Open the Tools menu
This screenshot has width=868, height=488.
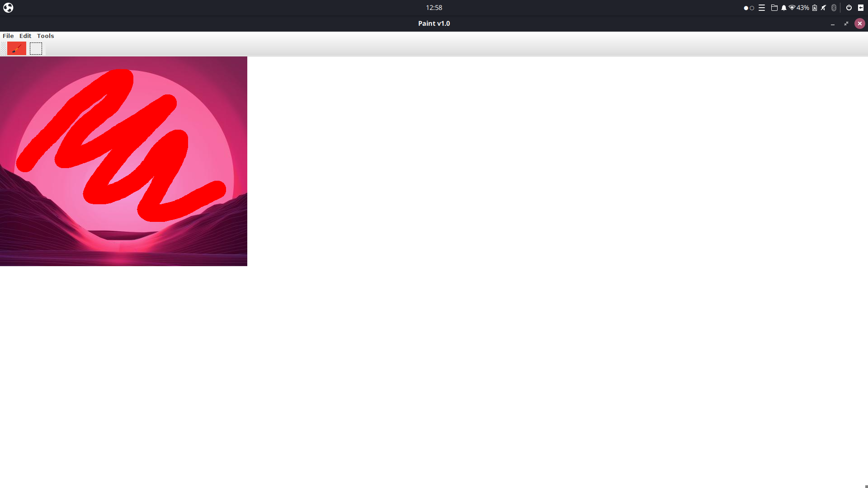[x=45, y=36]
